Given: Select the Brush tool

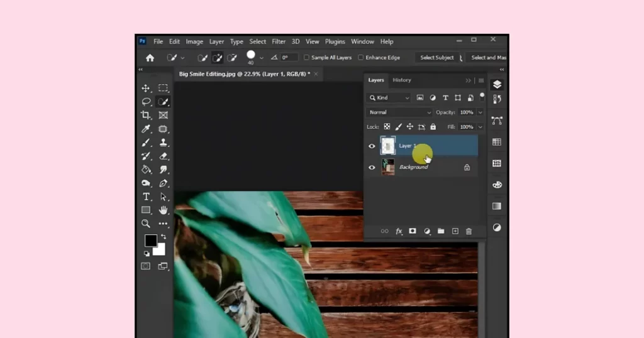Looking at the screenshot, I should coord(146,143).
